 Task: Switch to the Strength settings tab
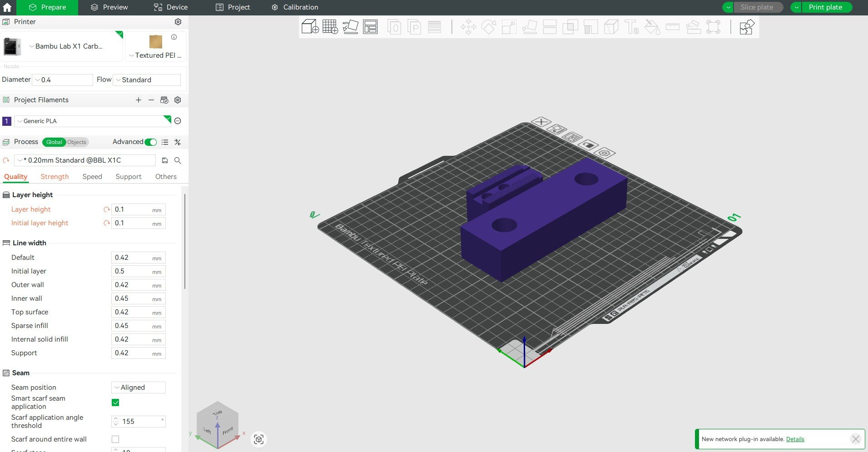pos(55,177)
